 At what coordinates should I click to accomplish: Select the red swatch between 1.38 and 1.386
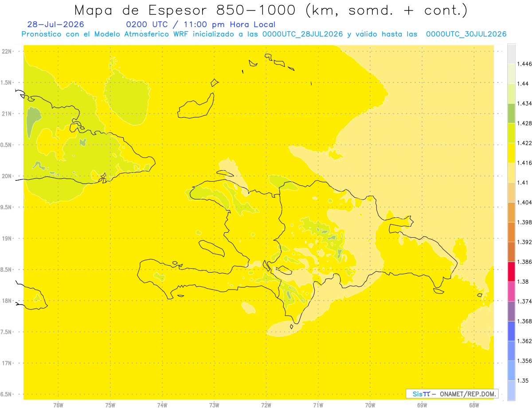511,271
